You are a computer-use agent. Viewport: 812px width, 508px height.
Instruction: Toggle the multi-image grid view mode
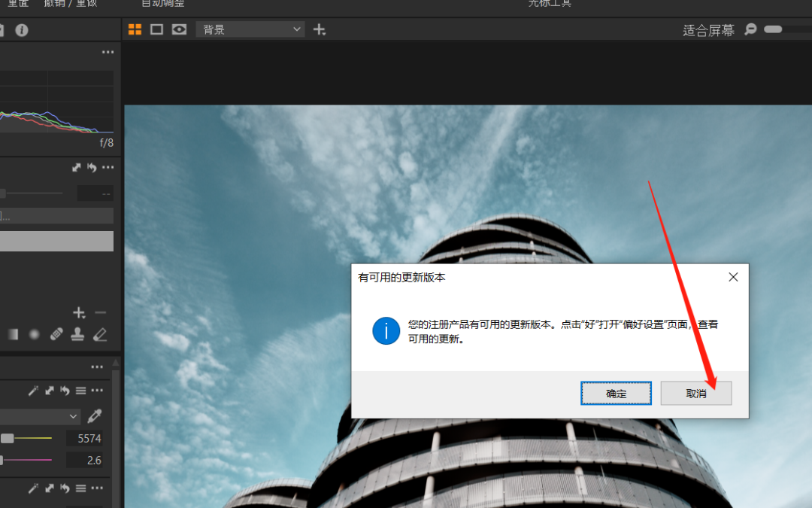134,29
